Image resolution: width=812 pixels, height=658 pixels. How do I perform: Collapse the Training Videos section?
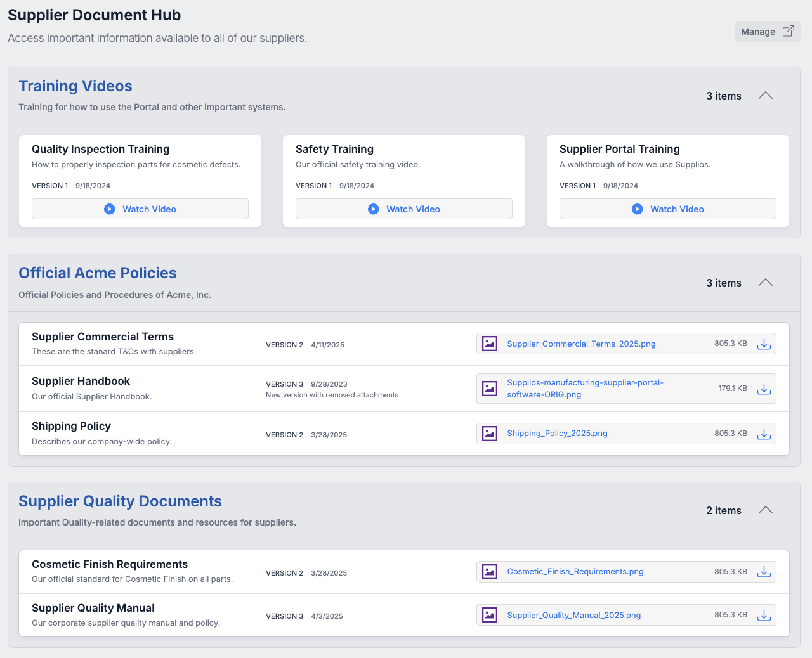[765, 96]
